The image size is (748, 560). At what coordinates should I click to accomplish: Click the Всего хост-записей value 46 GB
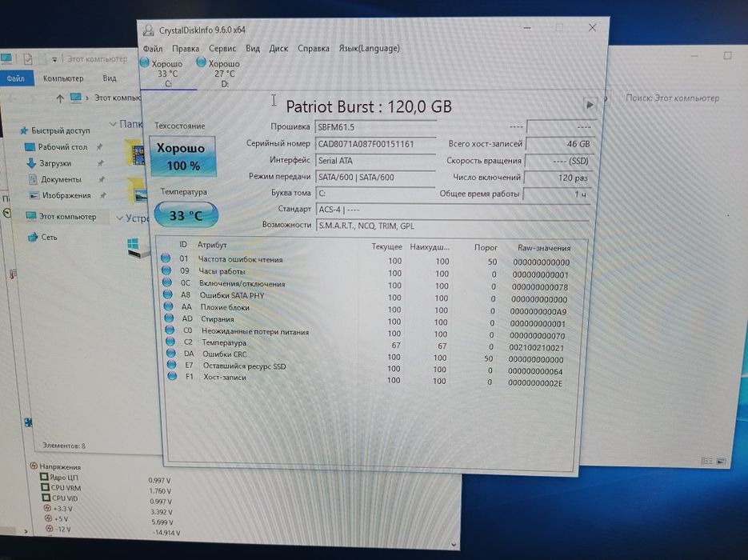[x=559, y=143]
